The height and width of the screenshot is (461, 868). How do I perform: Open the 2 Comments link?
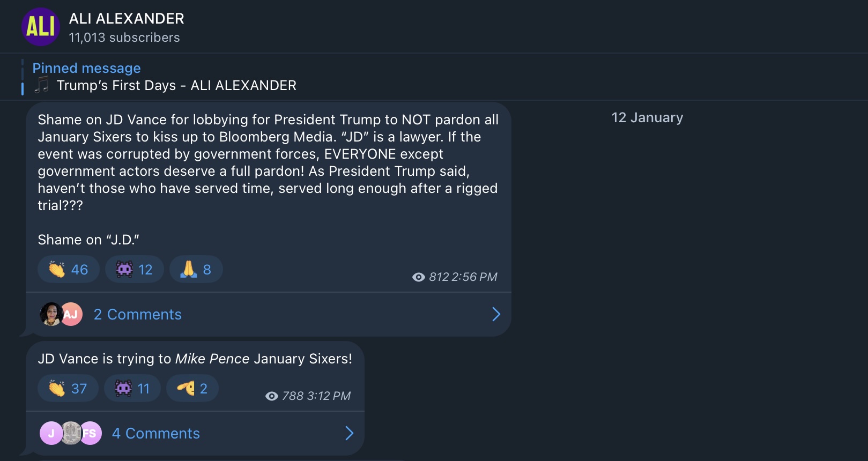click(138, 314)
